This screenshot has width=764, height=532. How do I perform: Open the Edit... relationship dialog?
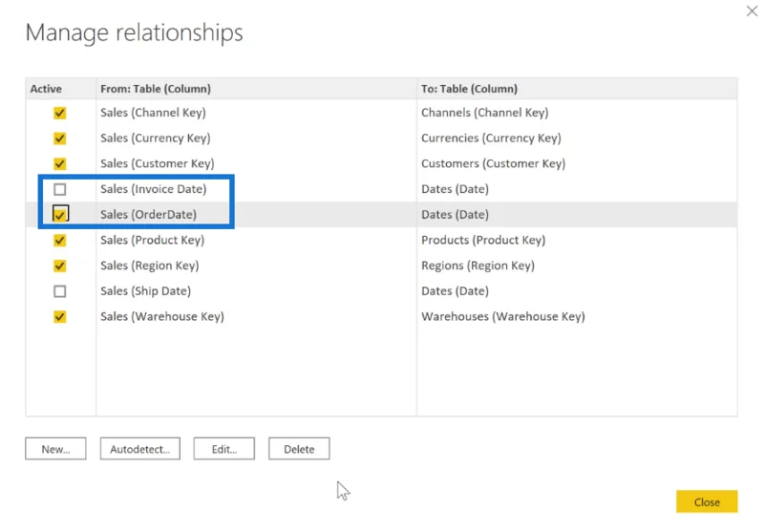[x=224, y=449]
